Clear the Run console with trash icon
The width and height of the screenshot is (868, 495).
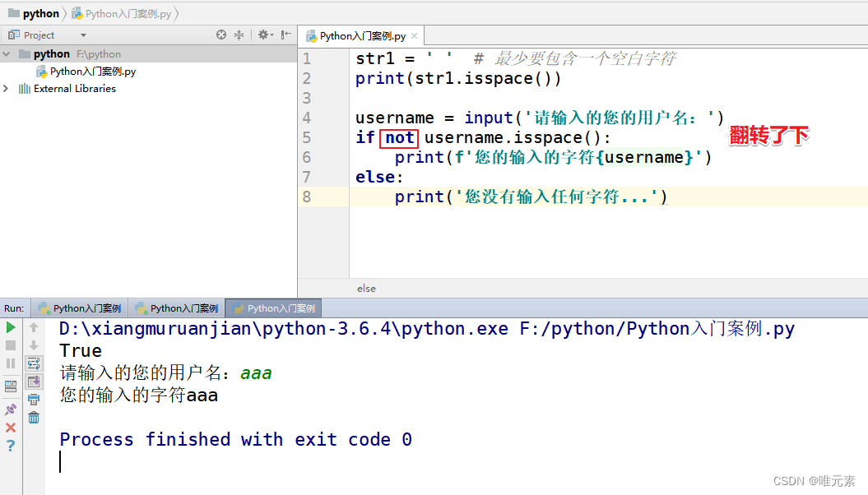[33, 417]
